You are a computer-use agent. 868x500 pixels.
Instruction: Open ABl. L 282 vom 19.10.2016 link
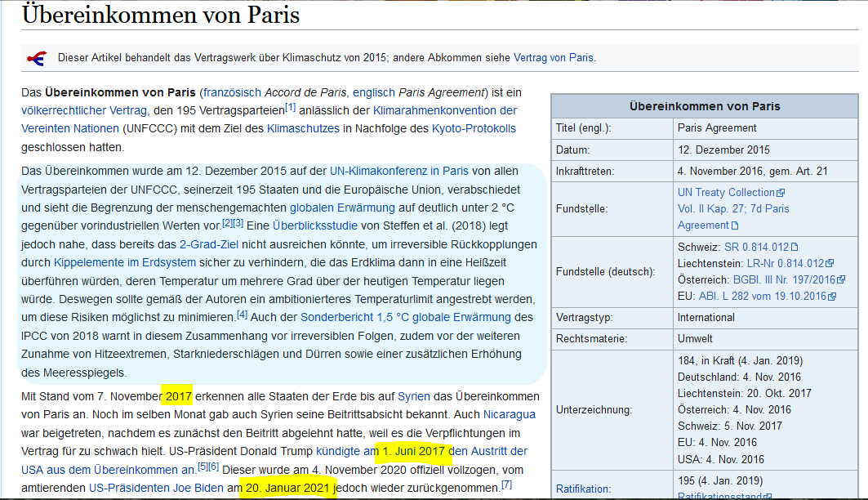point(763,297)
